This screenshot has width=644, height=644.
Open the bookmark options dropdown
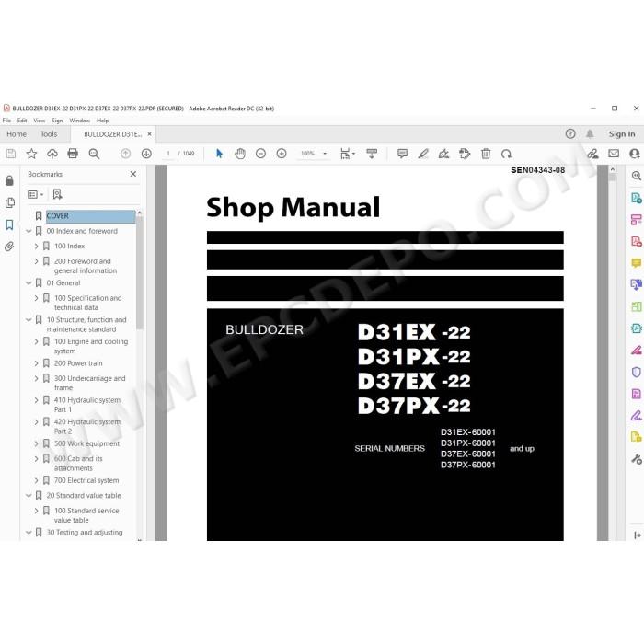click(x=35, y=194)
